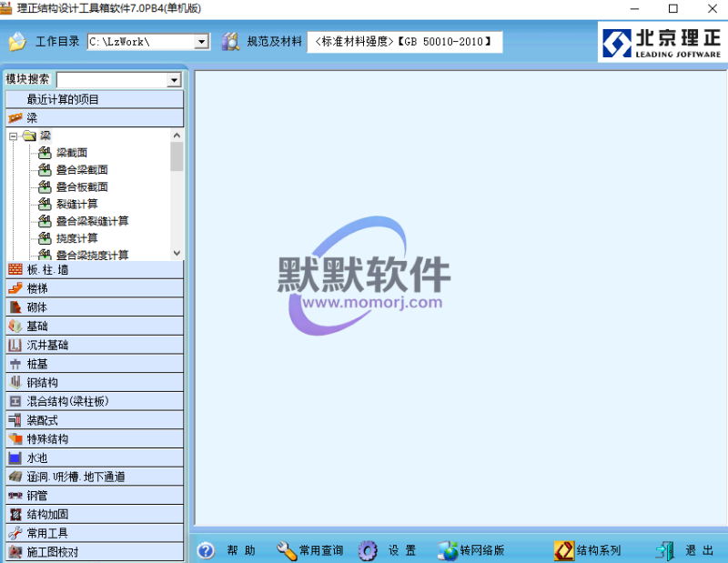Viewport: 728px width, 563px height.
Task: Open the 叠合板截面 module
Action: [x=82, y=187]
